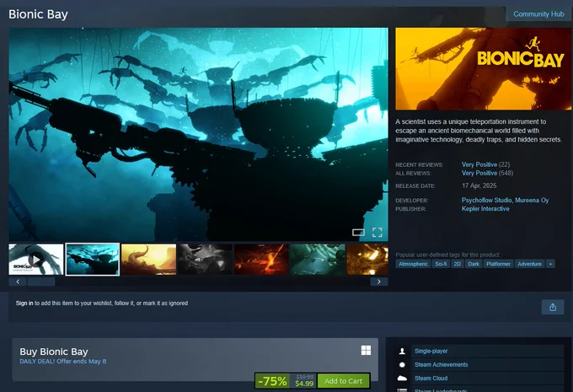Open the Dark tag

tap(474, 264)
